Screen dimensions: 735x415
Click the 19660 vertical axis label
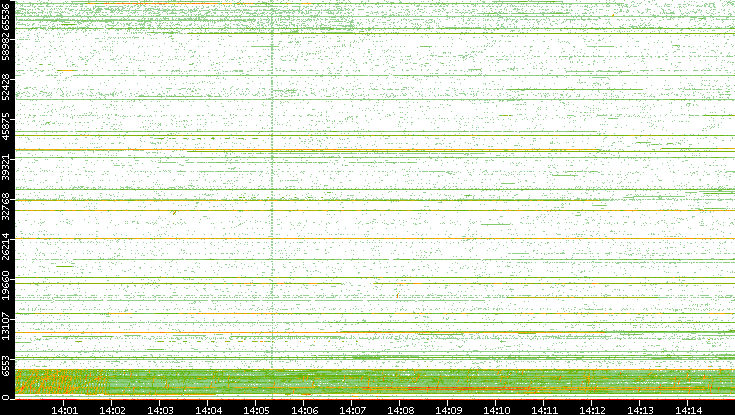click(x=8, y=285)
